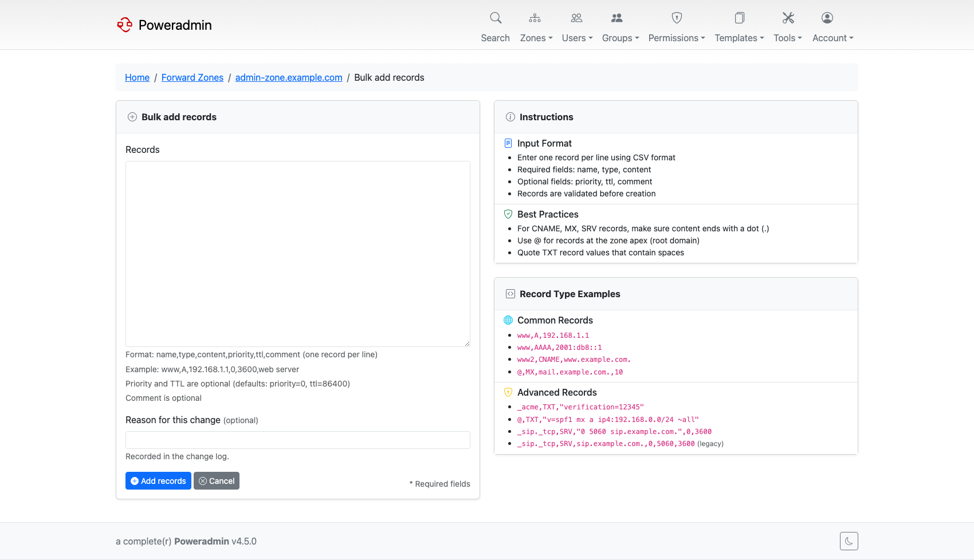Image resolution: width=974 pixels, height=560 pixels.
Task: Click the Bulk add records breadcrumb text
Action: tap(389, 77)
